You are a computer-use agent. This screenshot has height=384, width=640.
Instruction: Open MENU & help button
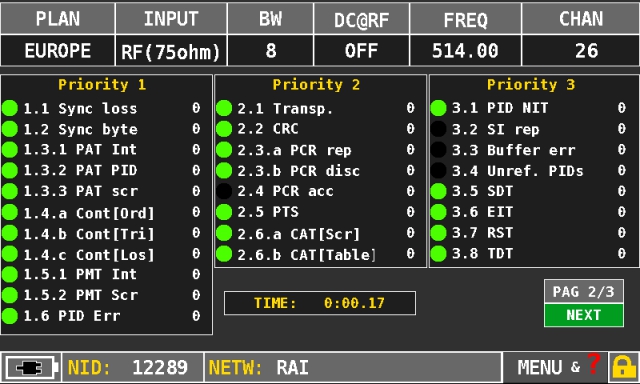(555, 367)
